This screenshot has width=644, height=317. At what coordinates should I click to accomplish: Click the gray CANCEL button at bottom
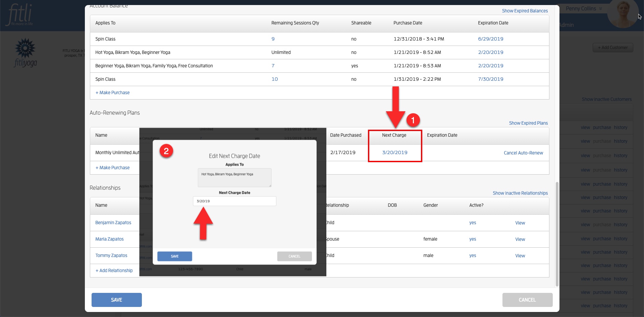coord(527,300)
